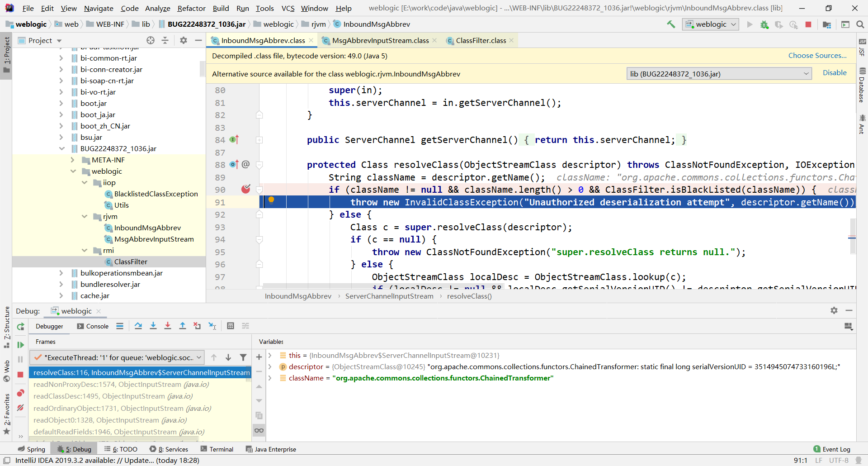
Task: Start debugging with the green bug icon
Action: [764, 24]
